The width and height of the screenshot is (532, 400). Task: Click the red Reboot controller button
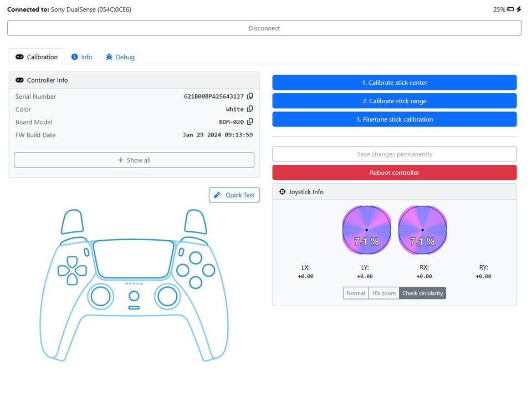pos(394,173)
